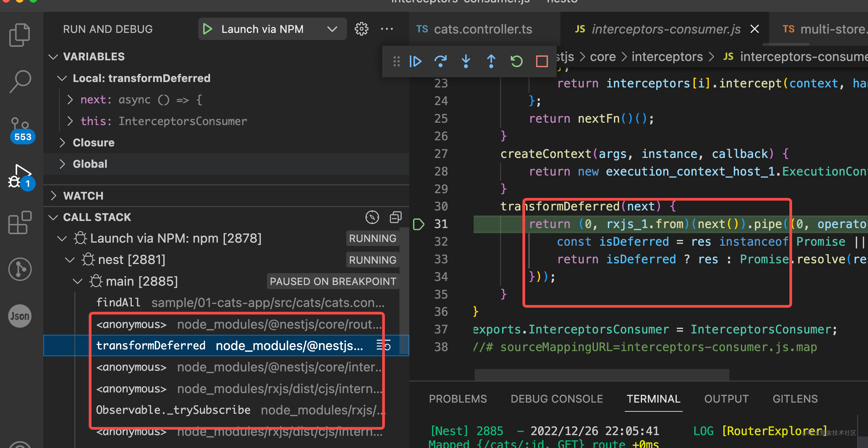Open the PROBLEMS panel tab

click(458, 399)
